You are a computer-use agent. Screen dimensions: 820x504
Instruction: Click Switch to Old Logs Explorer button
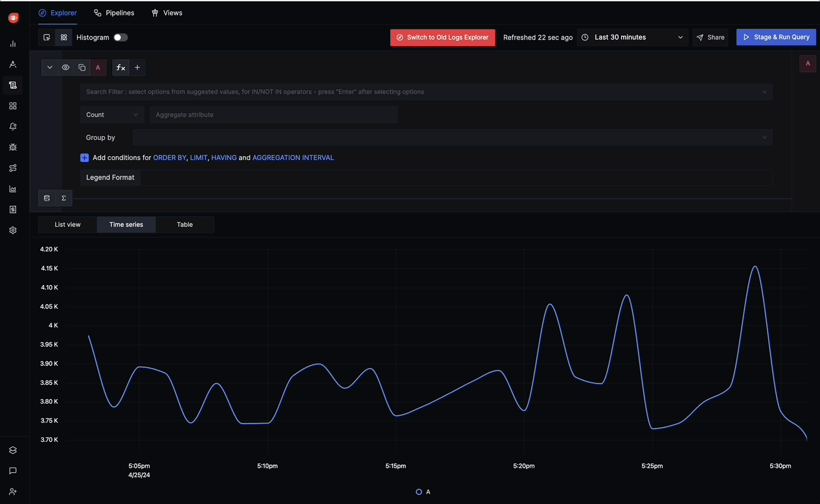click(x=442, y=38)
